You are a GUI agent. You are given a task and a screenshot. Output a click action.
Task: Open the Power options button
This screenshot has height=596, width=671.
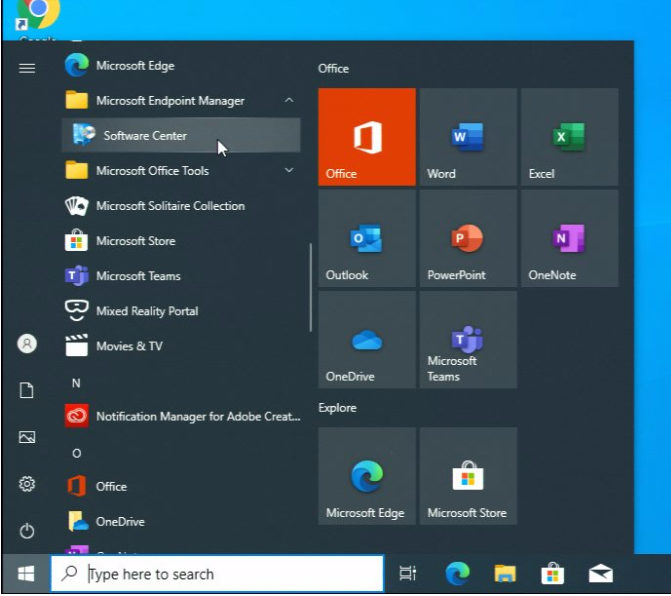pyautogui.click(x=27, y=531)
